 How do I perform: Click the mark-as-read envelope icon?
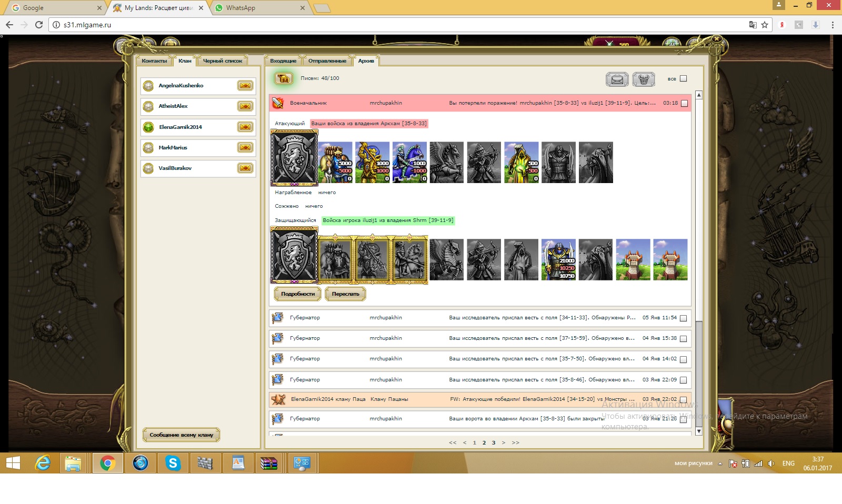(x=617, y=79)
